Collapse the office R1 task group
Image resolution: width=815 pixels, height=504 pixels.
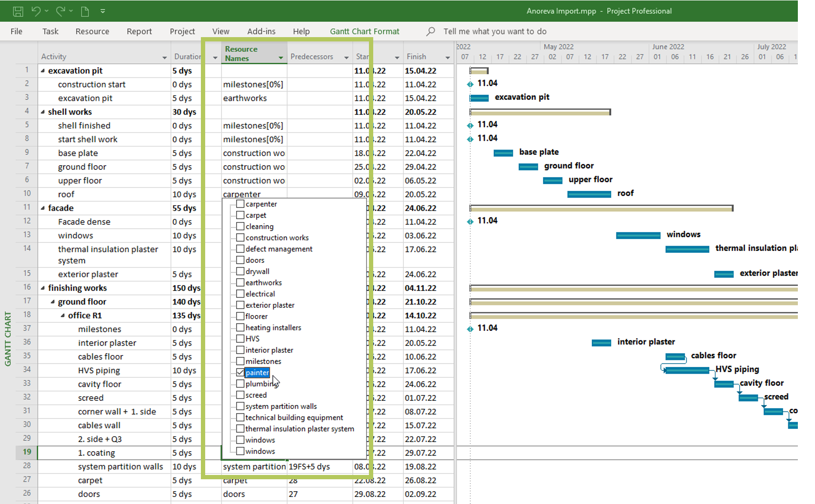(63, 316)
